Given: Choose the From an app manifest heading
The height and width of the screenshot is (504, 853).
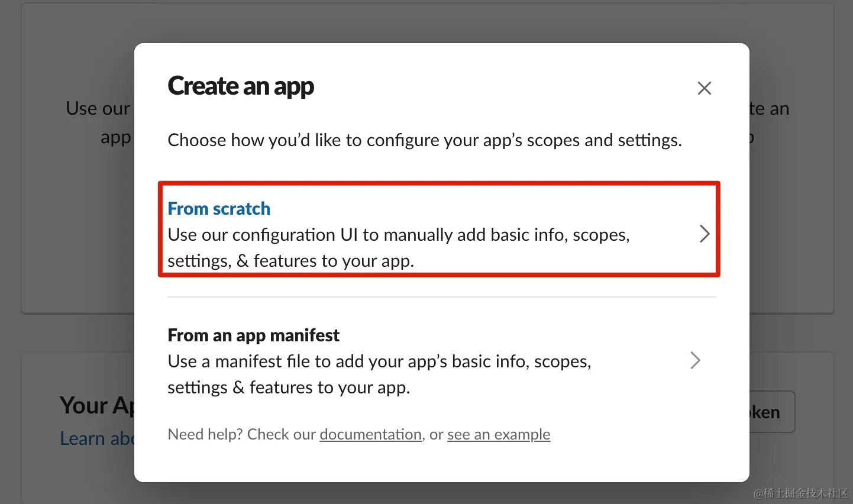Looking at the screenshot, I should point(253,335).
